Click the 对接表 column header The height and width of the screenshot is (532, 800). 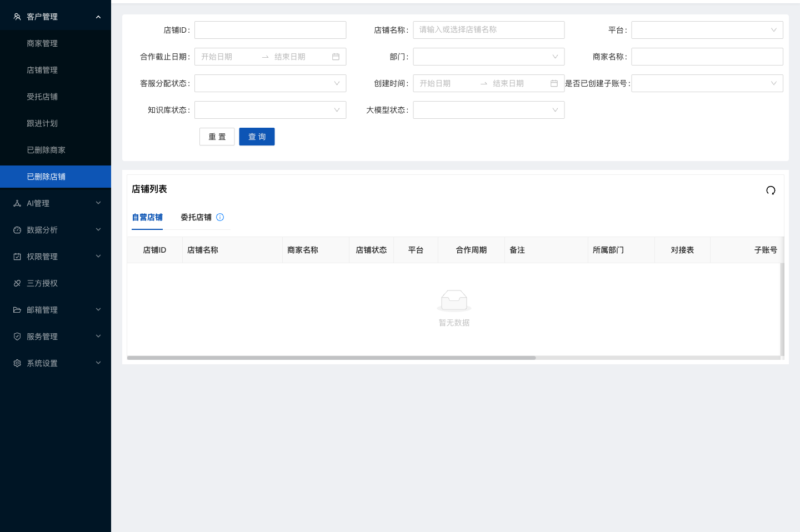point(682,250)
